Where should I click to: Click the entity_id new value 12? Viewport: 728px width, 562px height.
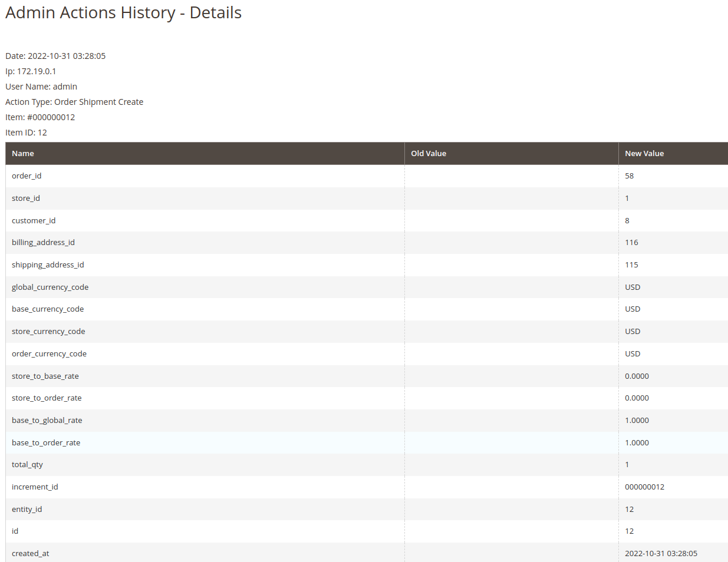[630, 509]
